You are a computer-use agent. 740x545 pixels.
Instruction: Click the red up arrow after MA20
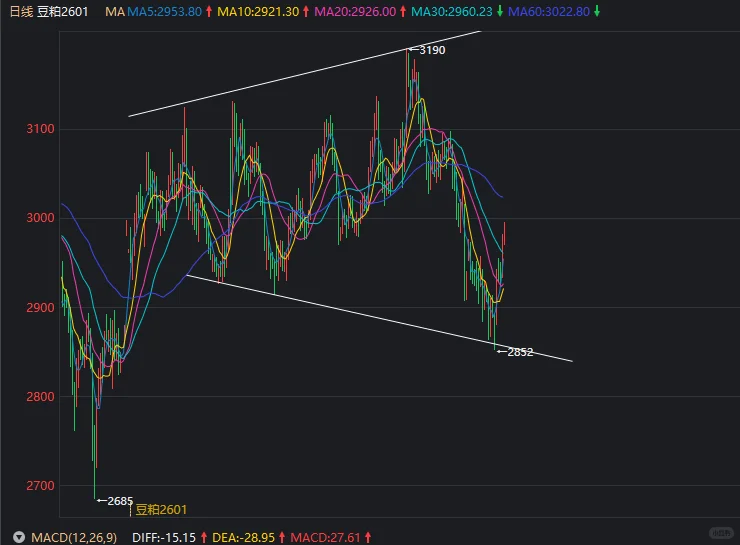pos(403,11)
